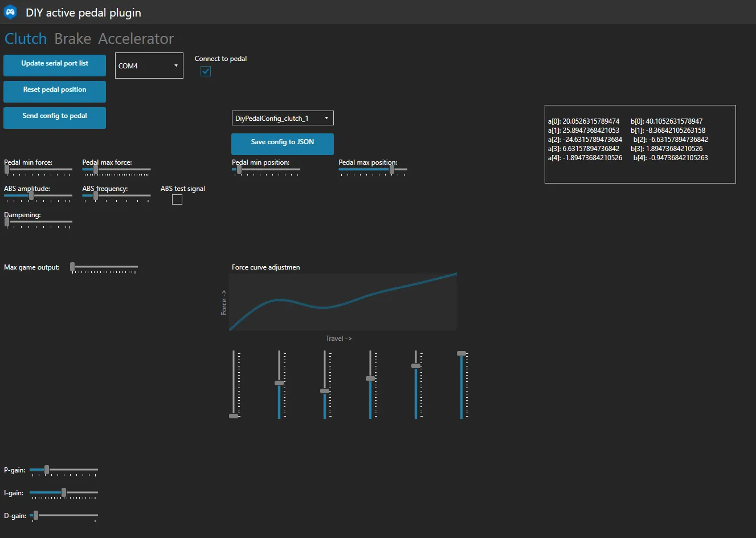Click the first force curve vertical slider thumb
The height and width of the screenshot is (538, 756).
click(x=234, y=416)
